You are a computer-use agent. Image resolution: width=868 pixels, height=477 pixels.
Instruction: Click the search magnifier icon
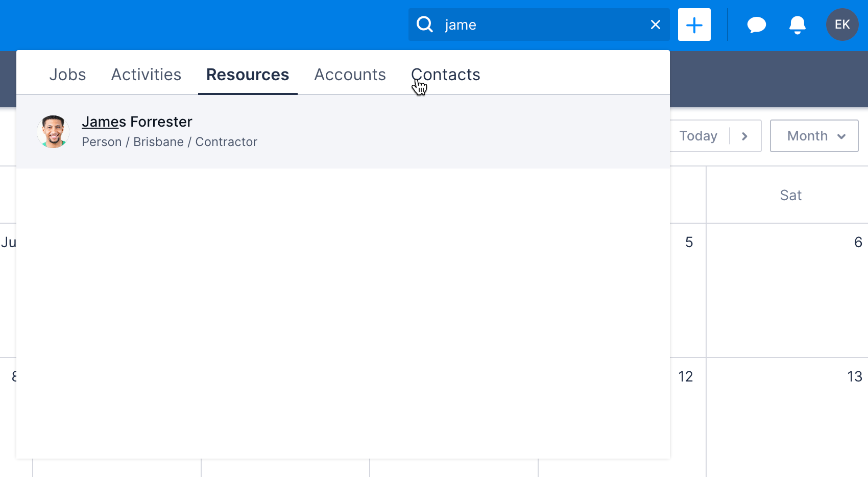tap(424, 24)
